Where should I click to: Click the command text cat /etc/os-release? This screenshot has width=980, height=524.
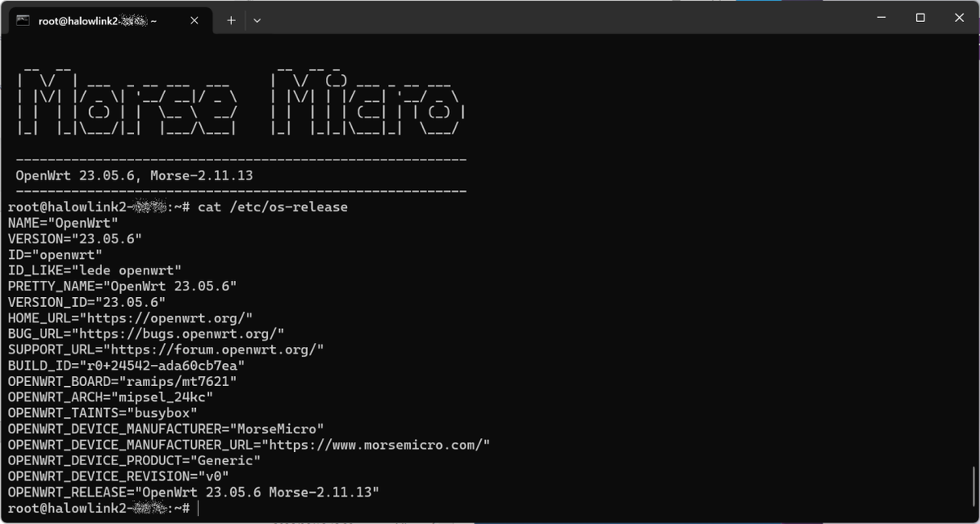273,207
